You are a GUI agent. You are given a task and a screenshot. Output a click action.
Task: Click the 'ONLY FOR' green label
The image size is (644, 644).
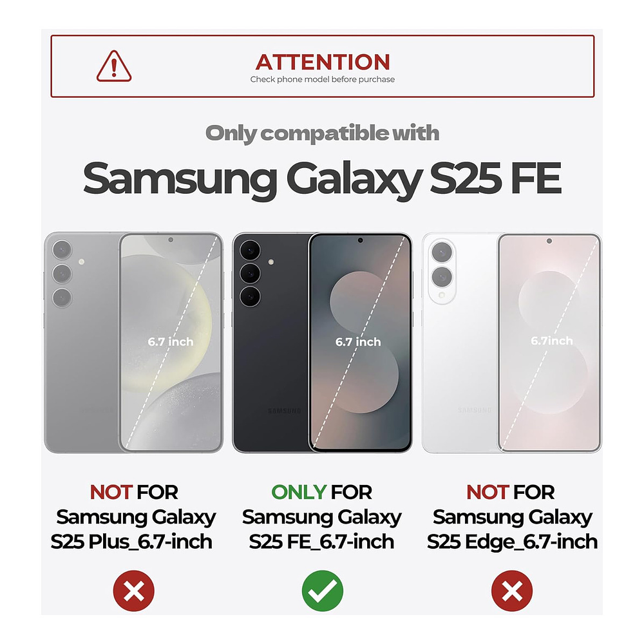click(321, 492)
